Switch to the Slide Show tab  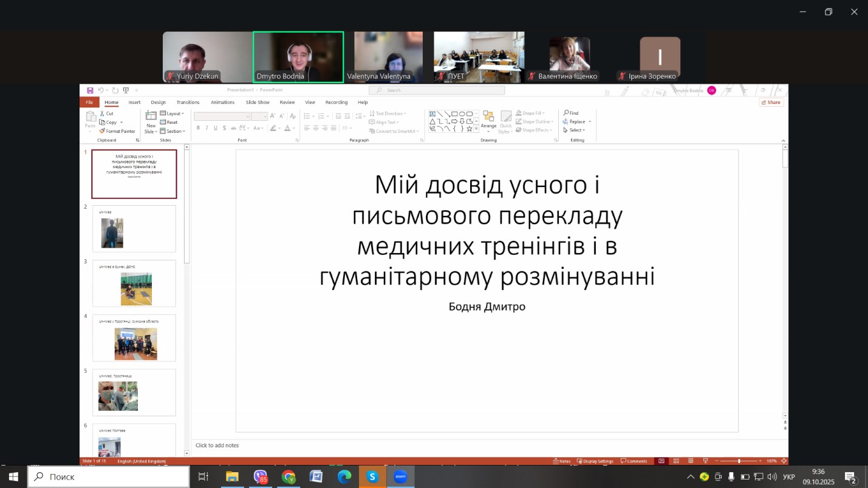pyautogui.click(x=258, y=103)
